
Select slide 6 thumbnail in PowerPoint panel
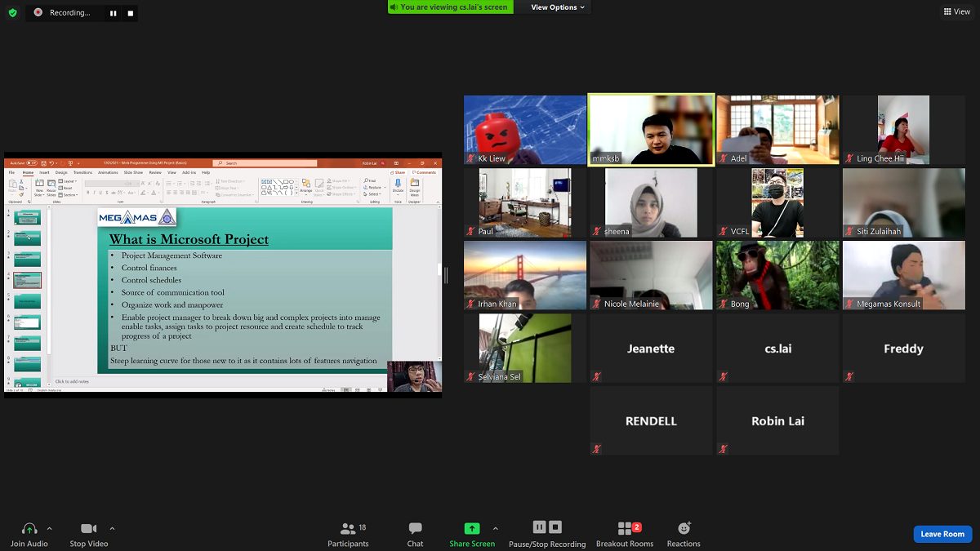[x=27, y=322]
